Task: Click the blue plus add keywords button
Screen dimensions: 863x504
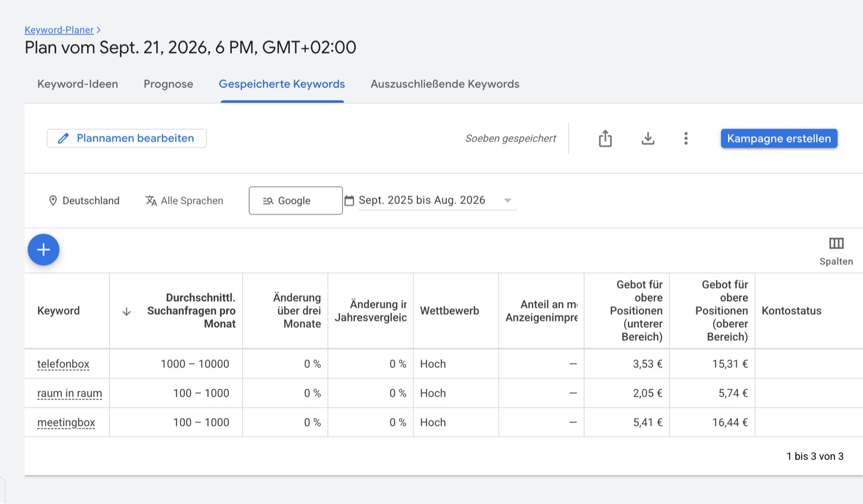Action: tap(43, 250)
